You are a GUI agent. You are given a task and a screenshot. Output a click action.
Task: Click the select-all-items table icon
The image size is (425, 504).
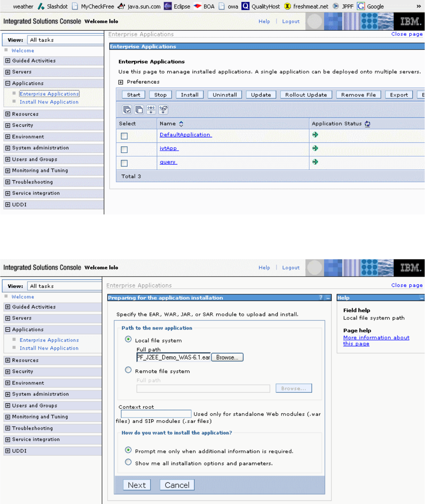(x=127, y=110)
